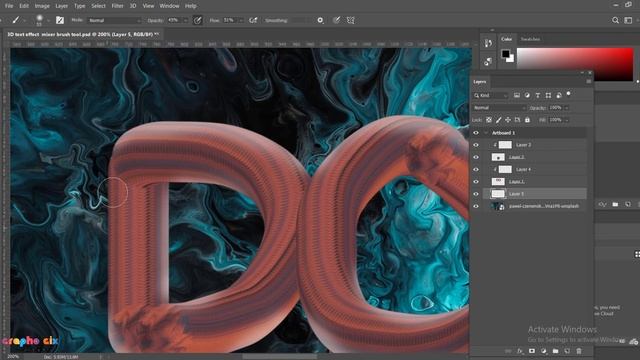Lock all padlock icon
The image size is (640, 360).
pyautogui.click(x=527, y=120)
